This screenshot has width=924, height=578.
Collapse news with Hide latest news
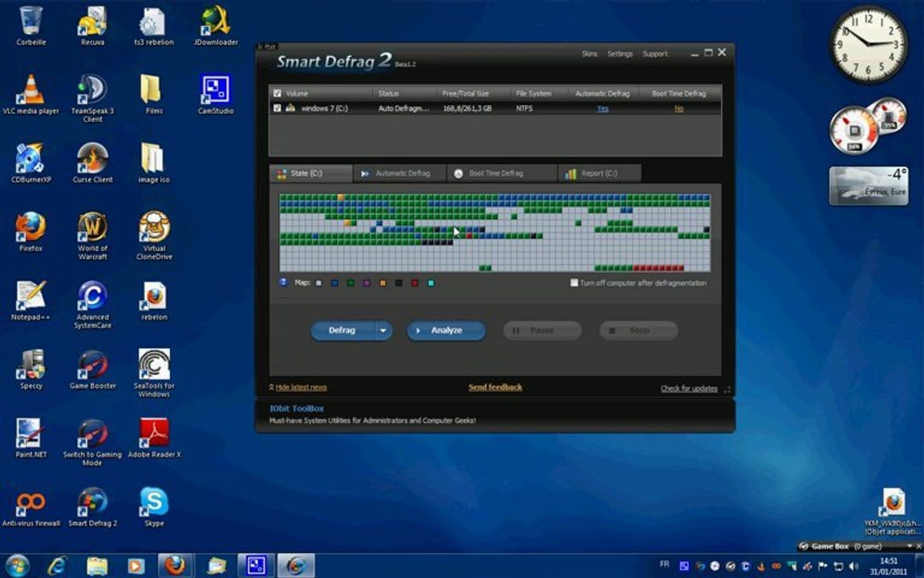[x=301, y=387]
